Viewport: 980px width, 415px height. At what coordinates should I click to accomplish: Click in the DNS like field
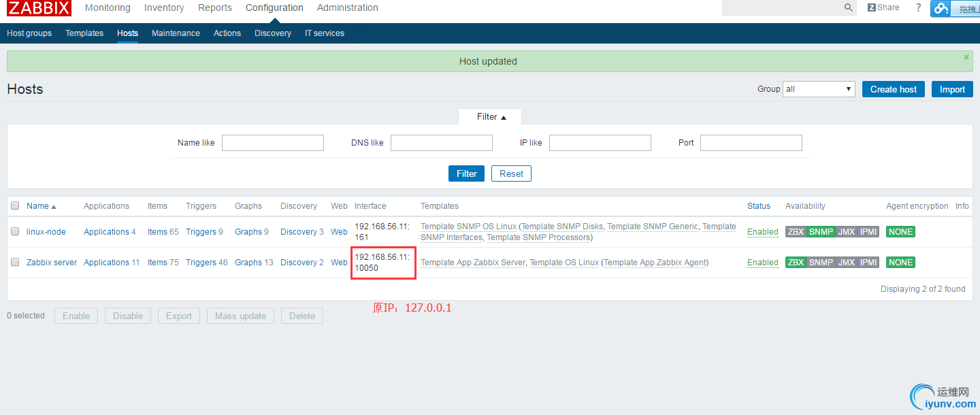pos(442,143)
